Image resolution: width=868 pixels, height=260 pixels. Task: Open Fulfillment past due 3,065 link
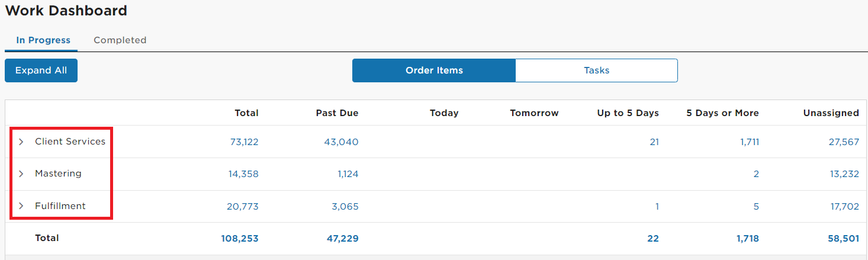click(345, 207)
